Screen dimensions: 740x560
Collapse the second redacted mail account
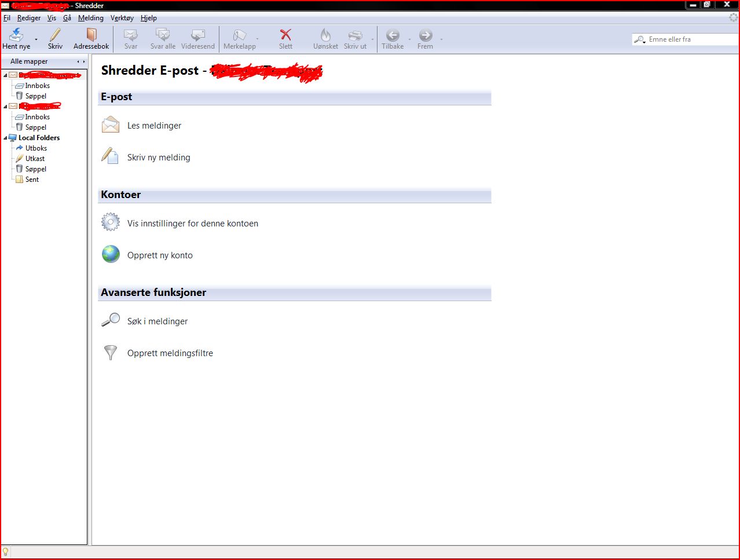coord(6,107)
